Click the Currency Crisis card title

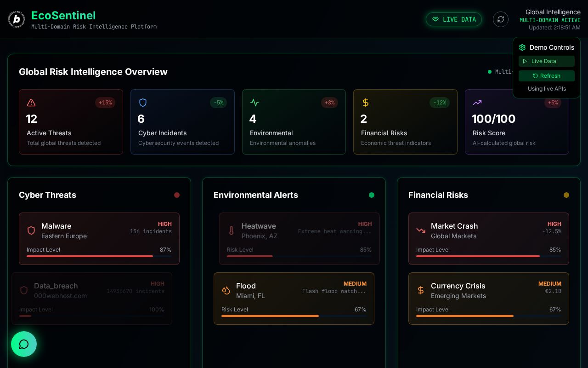pos(458,286)
